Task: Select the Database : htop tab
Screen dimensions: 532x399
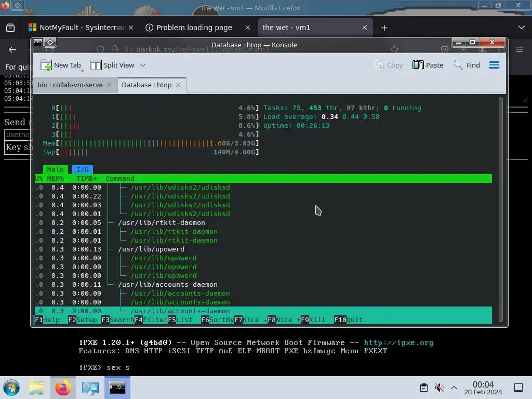Action: [x=147, y=85]
